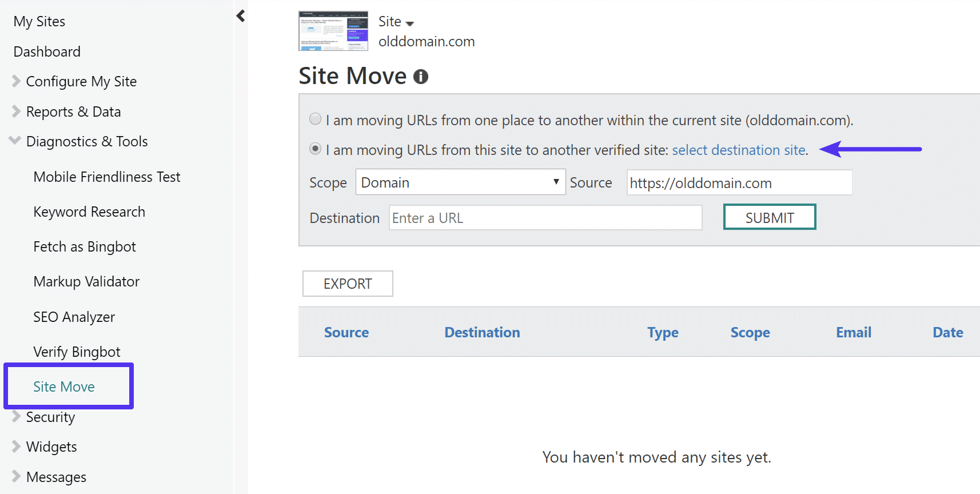
Task: Open the Mobile Friendliness Test tool
Action: [107, 176]
